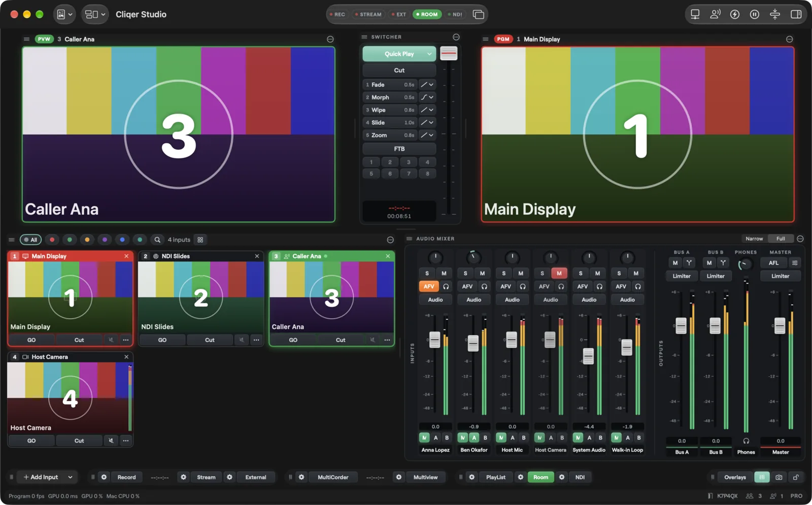Screen dimensions: 812x505
Task: Click GO on the NDI Slides card
Action: (x=162, y=340)
